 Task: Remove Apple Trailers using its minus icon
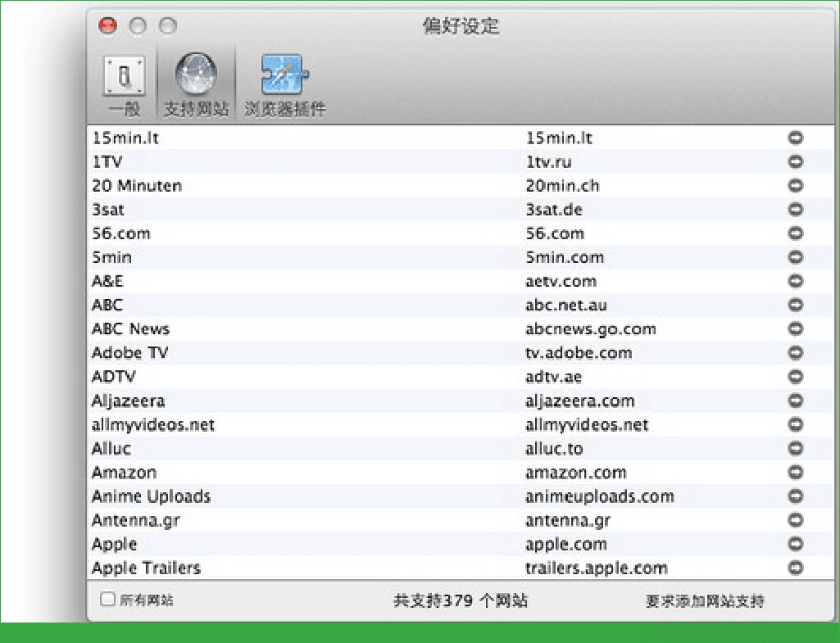pos(795,568)
